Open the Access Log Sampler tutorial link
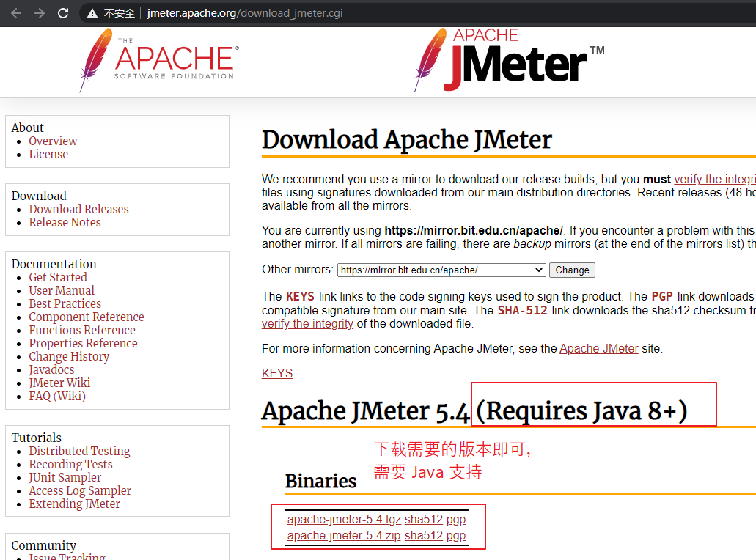This screenshot has height=560, width=756. [x=80, y=490]
